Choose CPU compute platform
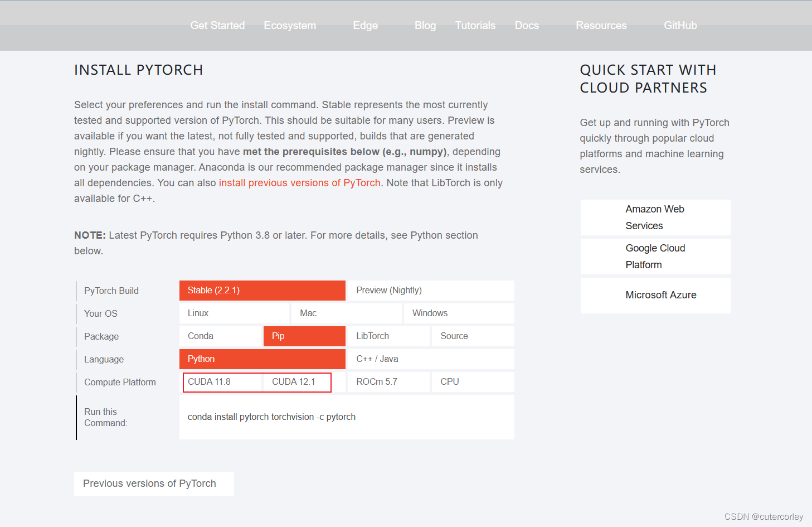Screen dimensions: 812x527 (x=473, y=382)
